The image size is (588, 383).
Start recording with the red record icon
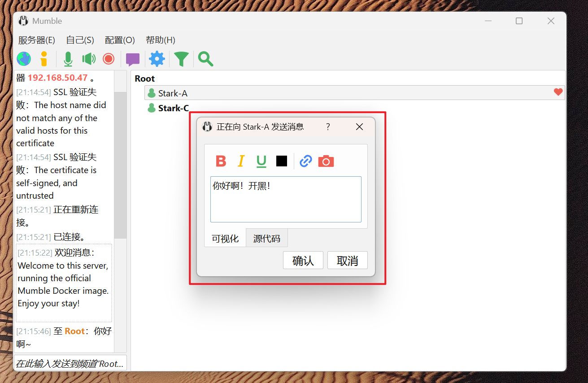pyautogui.click(x=109, y=59)
